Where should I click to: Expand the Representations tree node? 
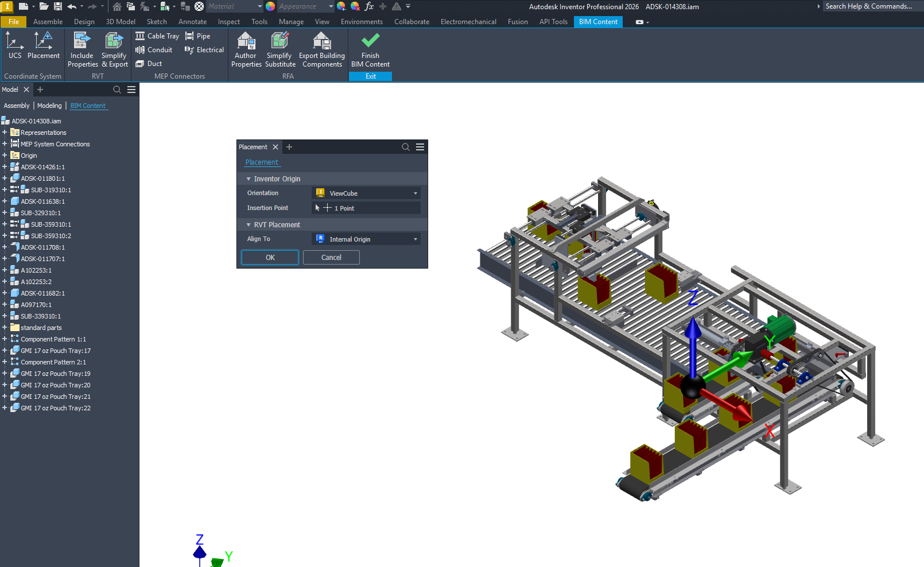[x=5, y=133]
